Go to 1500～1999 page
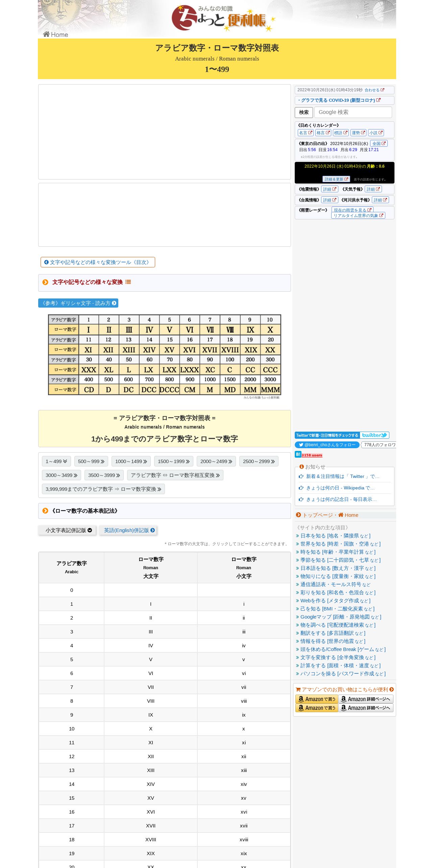This screenshot has height=868, width=434. (x=174, y=461)
